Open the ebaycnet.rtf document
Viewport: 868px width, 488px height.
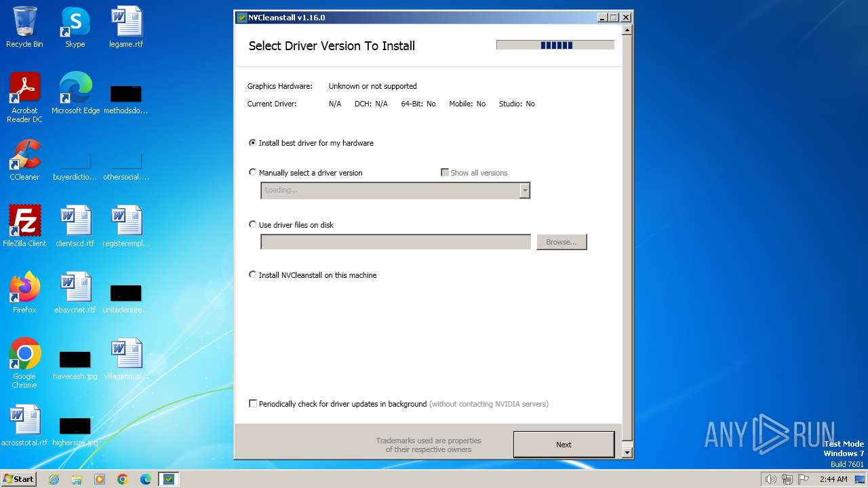click(x=75, y=293)
